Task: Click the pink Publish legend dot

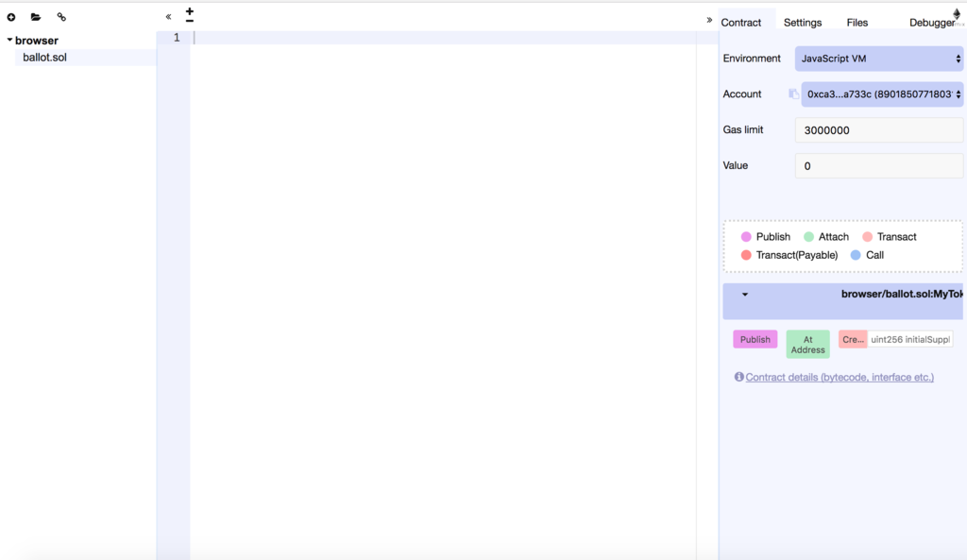Action: click(x=746, y=237)
